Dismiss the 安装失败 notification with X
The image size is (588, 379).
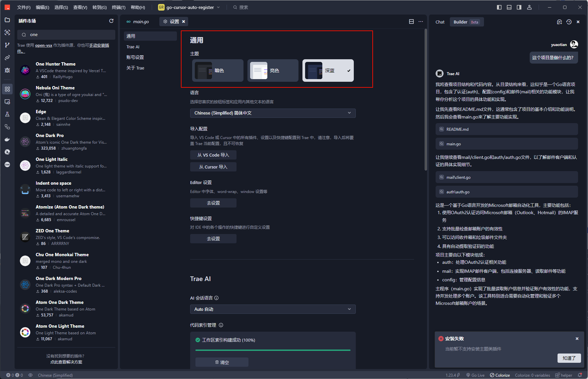(x=577, y=339)
